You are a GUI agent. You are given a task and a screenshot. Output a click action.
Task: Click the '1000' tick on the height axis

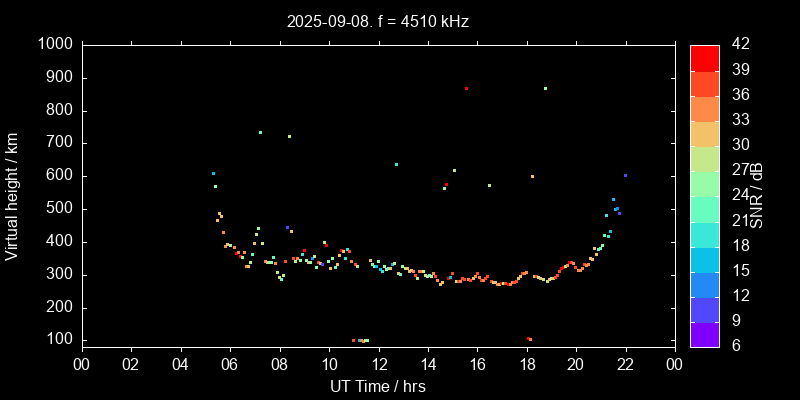coord(53,44)
